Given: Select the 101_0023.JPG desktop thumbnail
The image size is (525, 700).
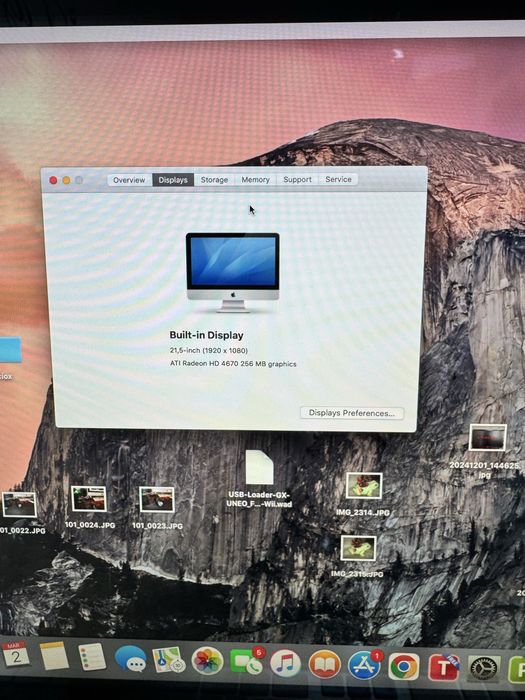Looking at the screenshot, I should click(x=156, y=500).
